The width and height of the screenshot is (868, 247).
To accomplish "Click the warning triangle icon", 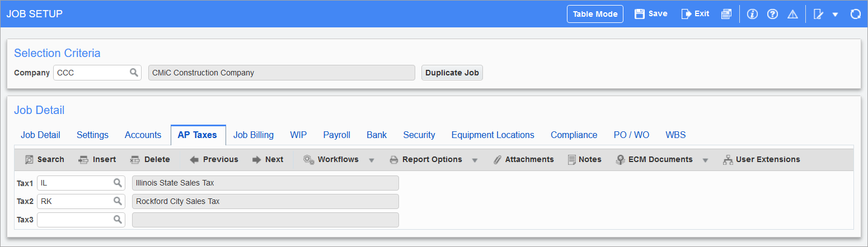I will [792, 14].
